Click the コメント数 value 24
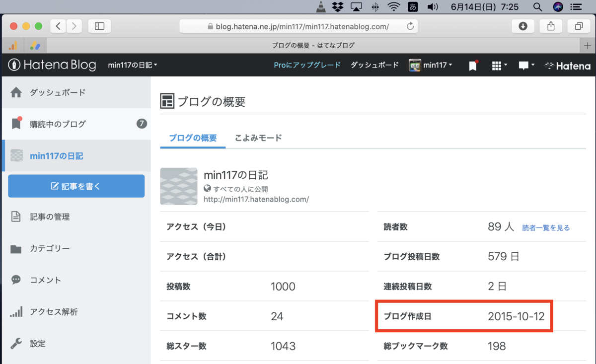 (x=277, y=316)
